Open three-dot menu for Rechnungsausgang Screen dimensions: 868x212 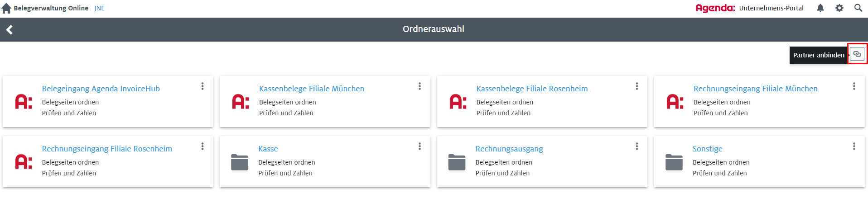(x=637, y=146)
